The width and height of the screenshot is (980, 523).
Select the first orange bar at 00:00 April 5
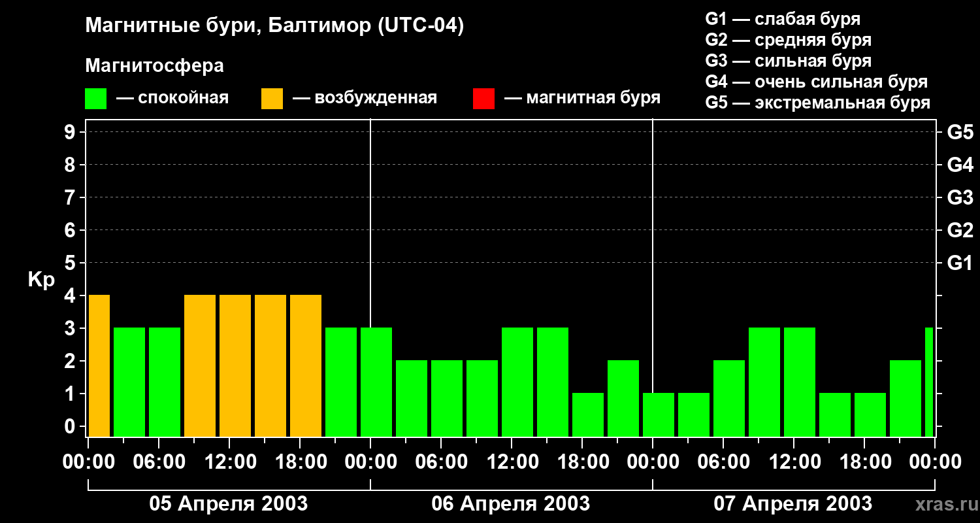pyautogui.click(x=99, y=365)
